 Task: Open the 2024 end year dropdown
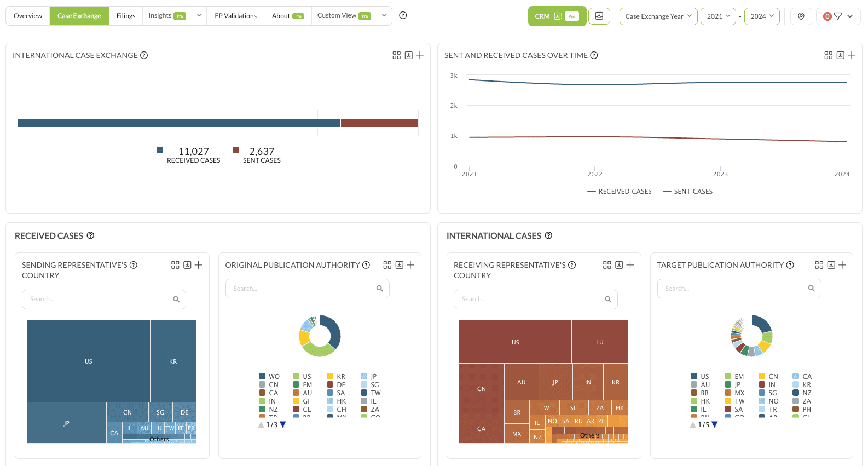tap(762, 16)
